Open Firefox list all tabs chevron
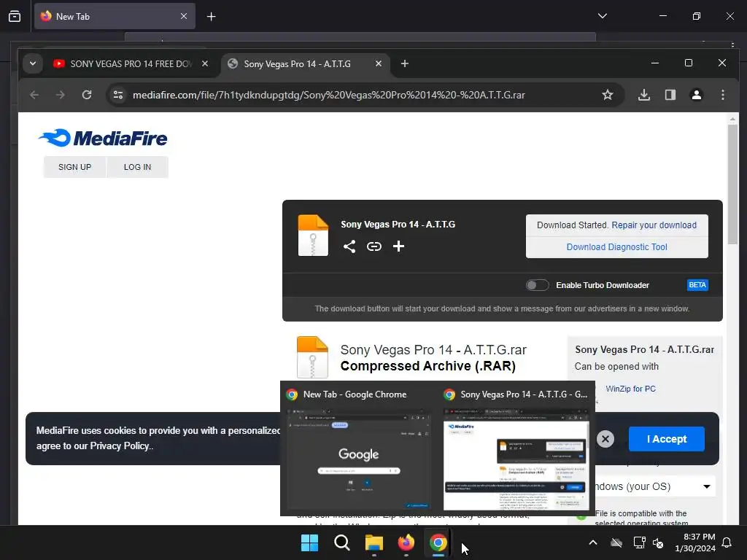The width and height of the screenshot is (747, 560). pos(602,16)
